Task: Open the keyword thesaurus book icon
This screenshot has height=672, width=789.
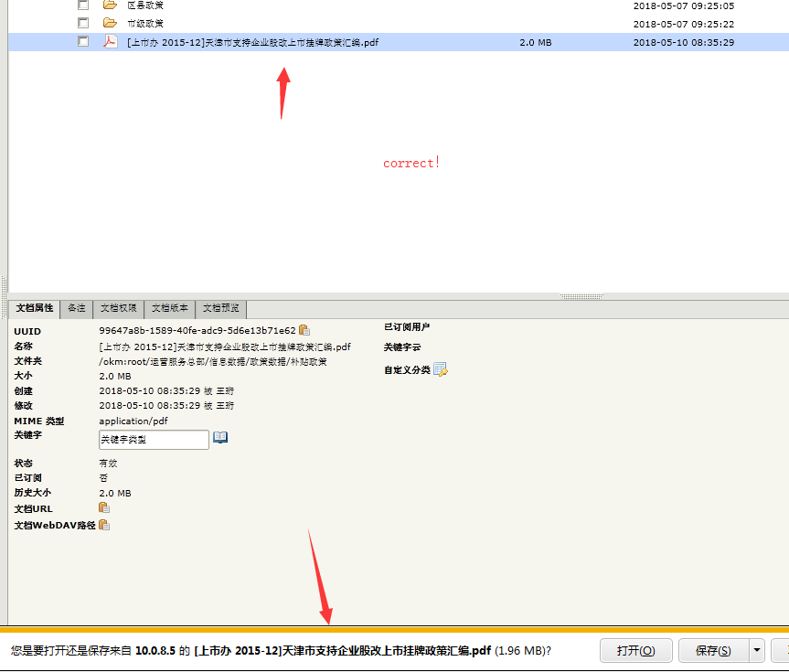Action: tap(220, 438)
